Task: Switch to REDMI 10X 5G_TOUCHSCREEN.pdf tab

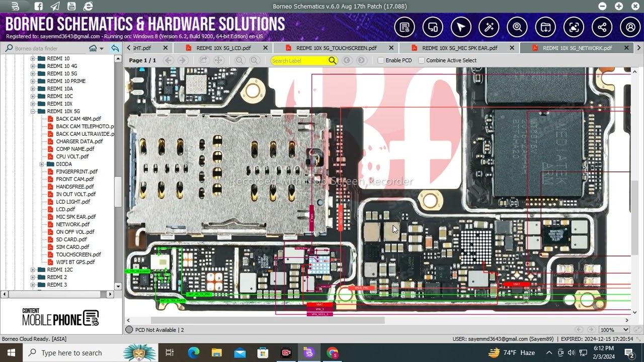Action: [336, 48]
